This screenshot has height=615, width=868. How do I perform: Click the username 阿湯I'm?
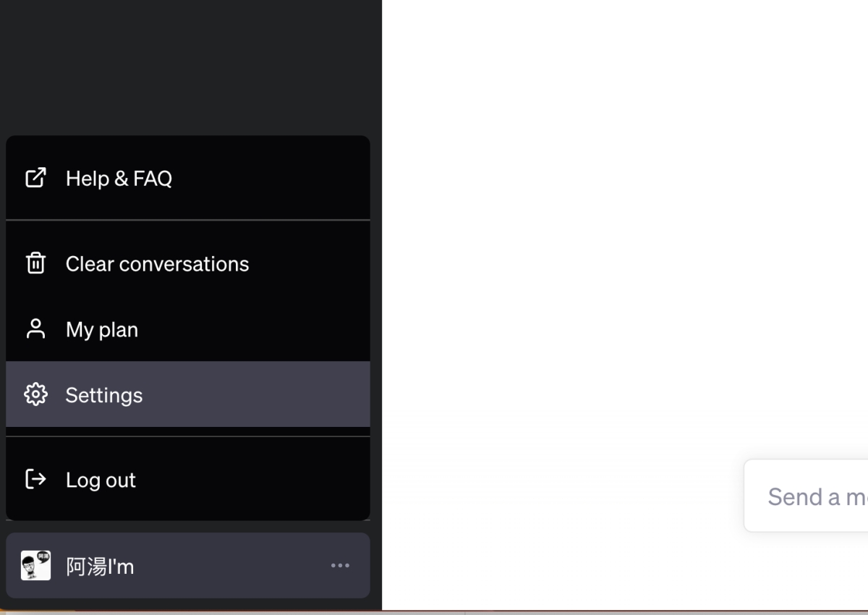(100, 567)
